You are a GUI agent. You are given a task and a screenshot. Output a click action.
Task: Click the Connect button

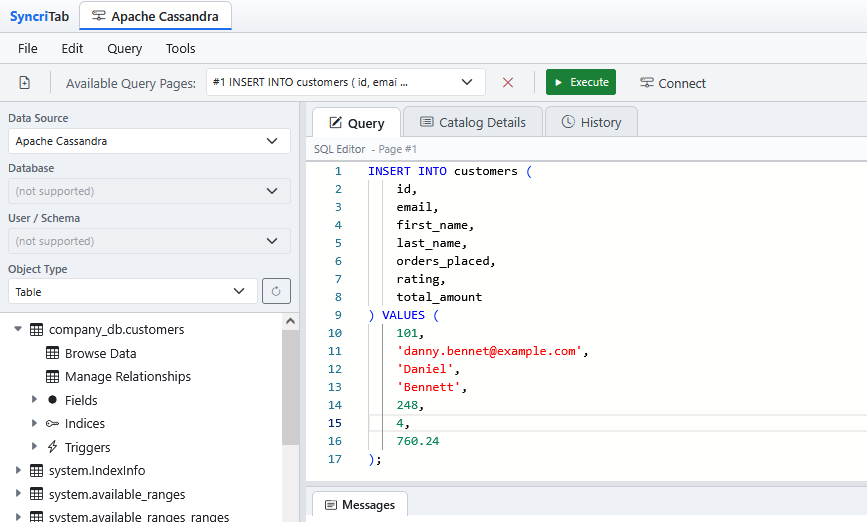[672, 83]
